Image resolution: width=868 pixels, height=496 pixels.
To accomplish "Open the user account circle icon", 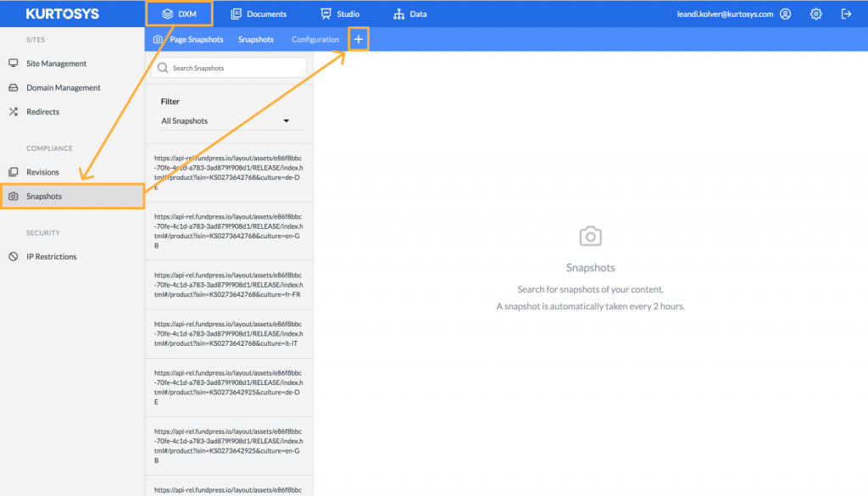I will (785, 14).
